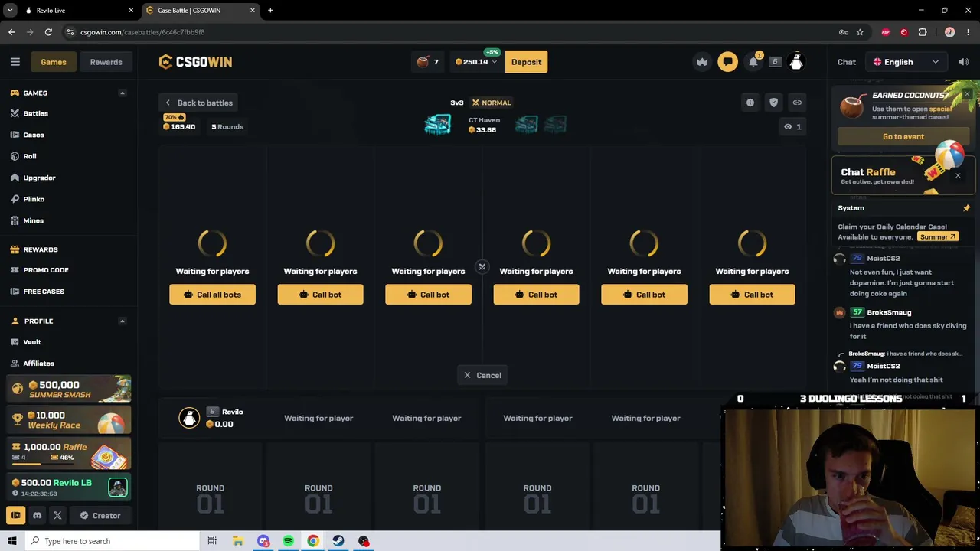Click the fairness shield icon

coord(773,103)
